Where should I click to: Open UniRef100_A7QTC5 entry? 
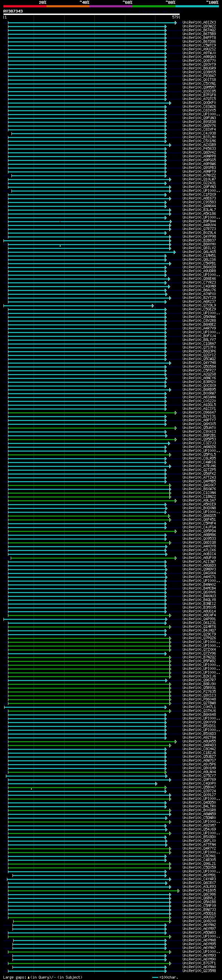(199, 99)
